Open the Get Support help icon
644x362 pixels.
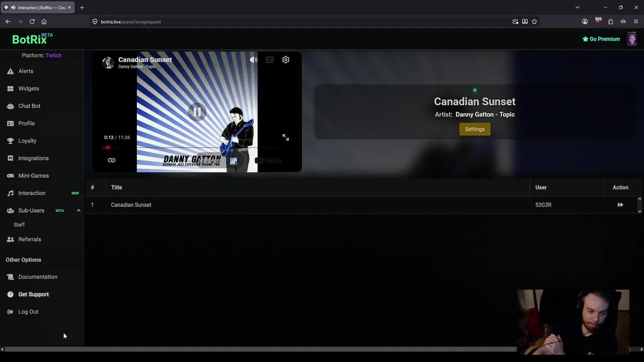(x=10, y=295)
